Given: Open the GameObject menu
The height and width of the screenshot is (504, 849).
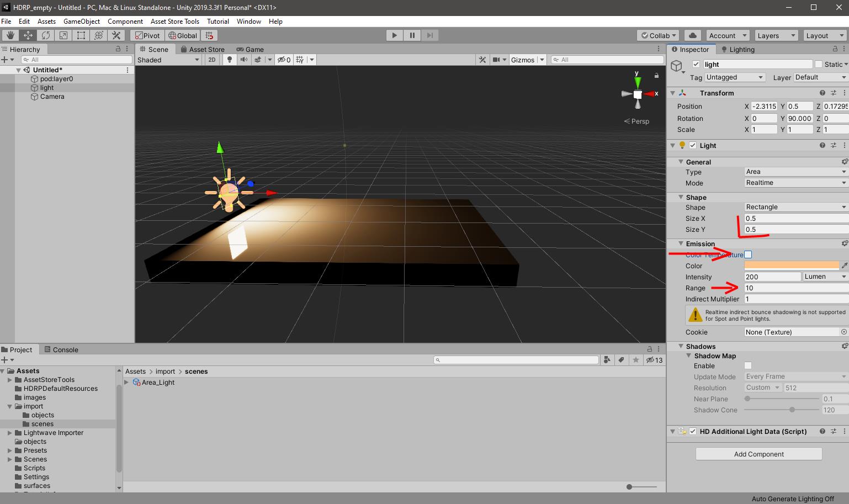Looking at the screenshot, I should (x=82, y=21).
